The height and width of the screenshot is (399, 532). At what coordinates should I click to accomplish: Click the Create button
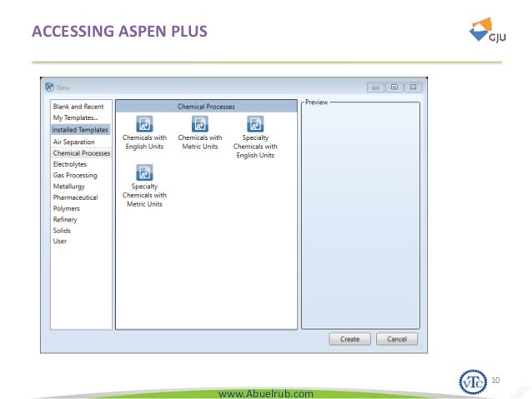350,339
